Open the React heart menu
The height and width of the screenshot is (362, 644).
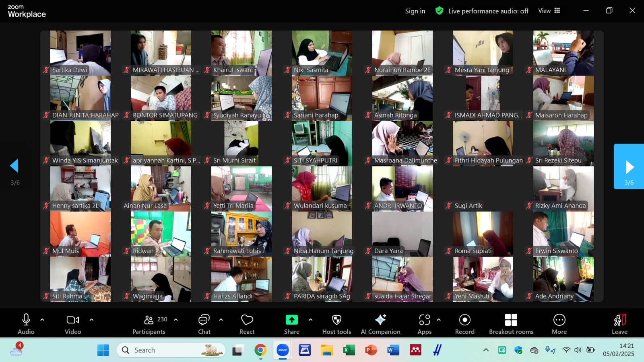pyautogui.click(x=247, y=324)
